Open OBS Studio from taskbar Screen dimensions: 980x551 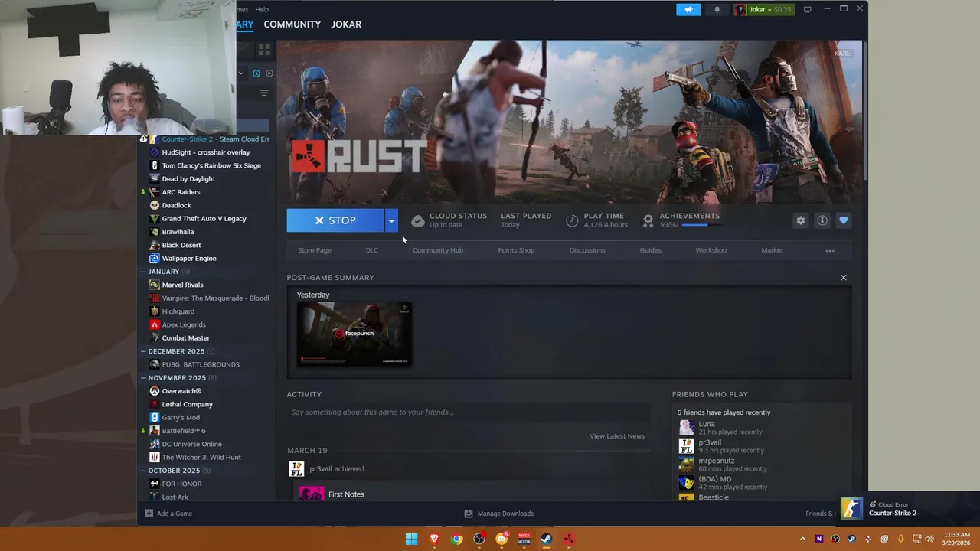[479, 540]
